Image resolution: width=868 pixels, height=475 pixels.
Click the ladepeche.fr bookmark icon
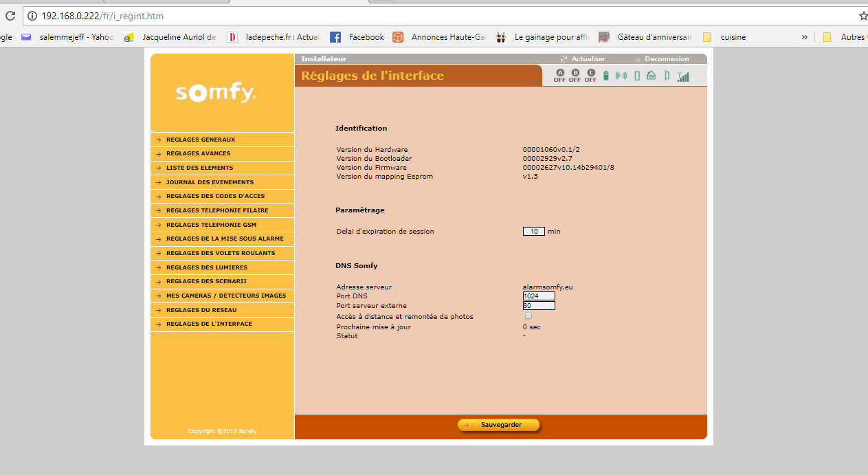tap(232, 37)
